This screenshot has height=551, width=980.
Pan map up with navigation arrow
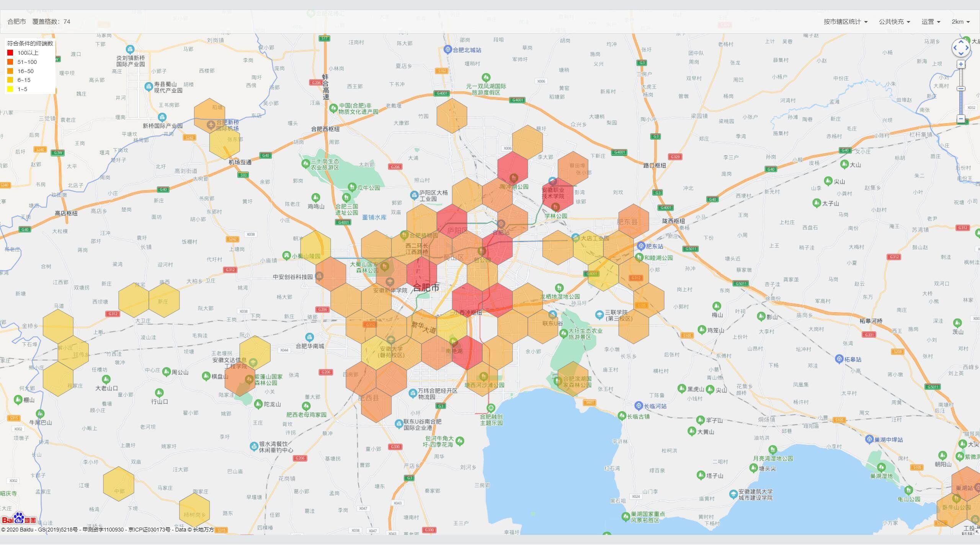tap(961, 42)
